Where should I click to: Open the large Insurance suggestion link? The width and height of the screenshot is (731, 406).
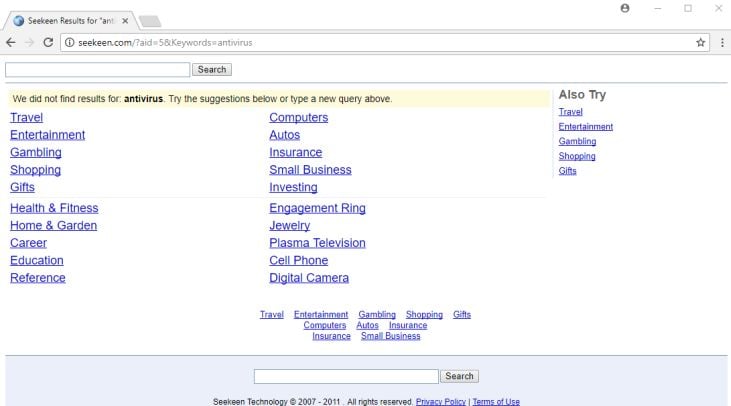[296, 152]
